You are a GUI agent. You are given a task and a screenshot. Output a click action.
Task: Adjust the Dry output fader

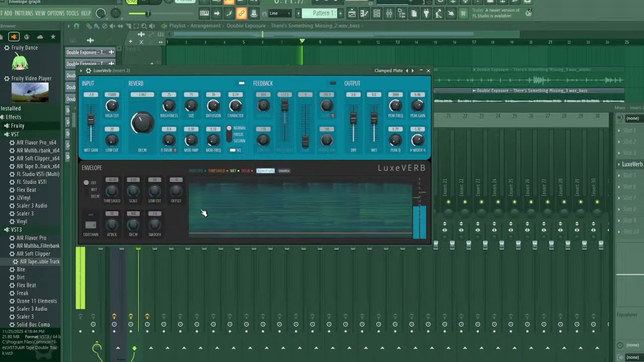point(354,118)
